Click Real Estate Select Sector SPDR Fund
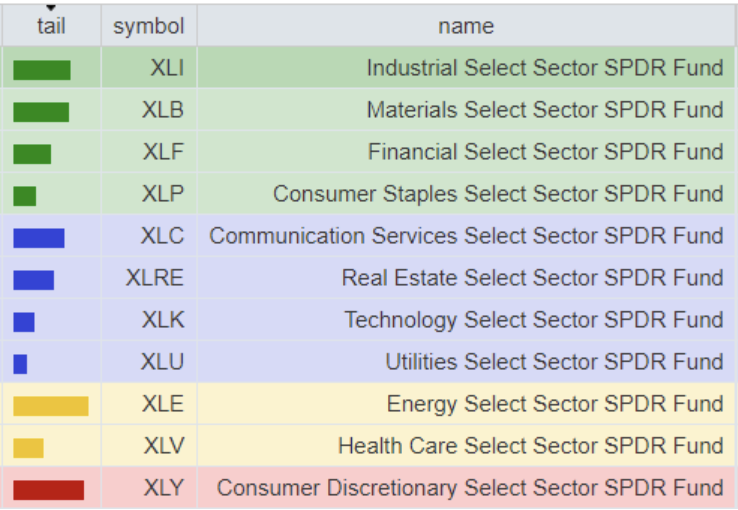This screenshot has width=738, height=510. click(532, 278)
